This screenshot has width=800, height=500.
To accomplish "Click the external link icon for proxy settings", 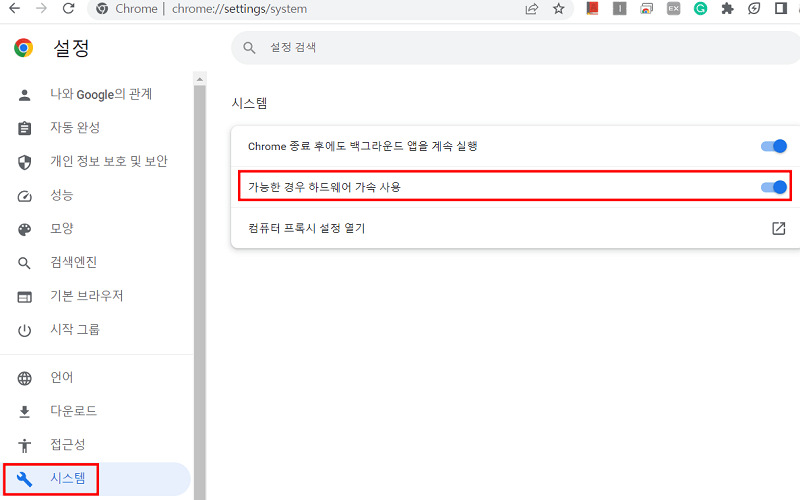I will click(x=779, y=228).
